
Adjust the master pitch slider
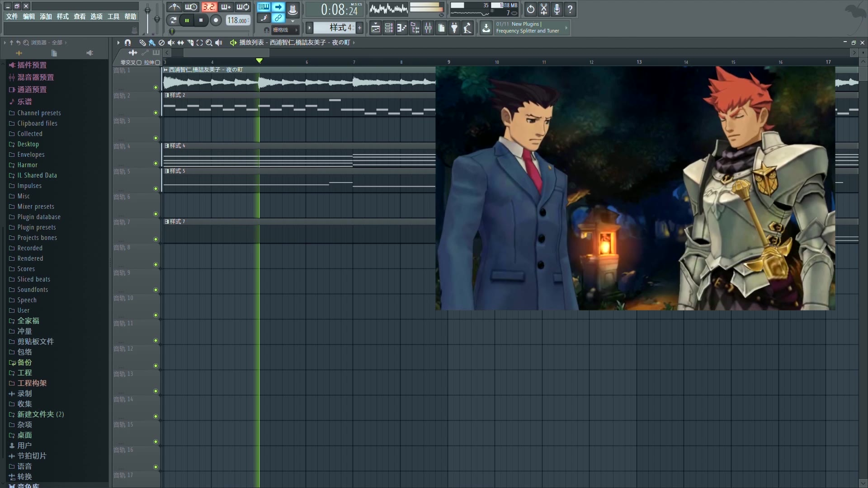157,18
